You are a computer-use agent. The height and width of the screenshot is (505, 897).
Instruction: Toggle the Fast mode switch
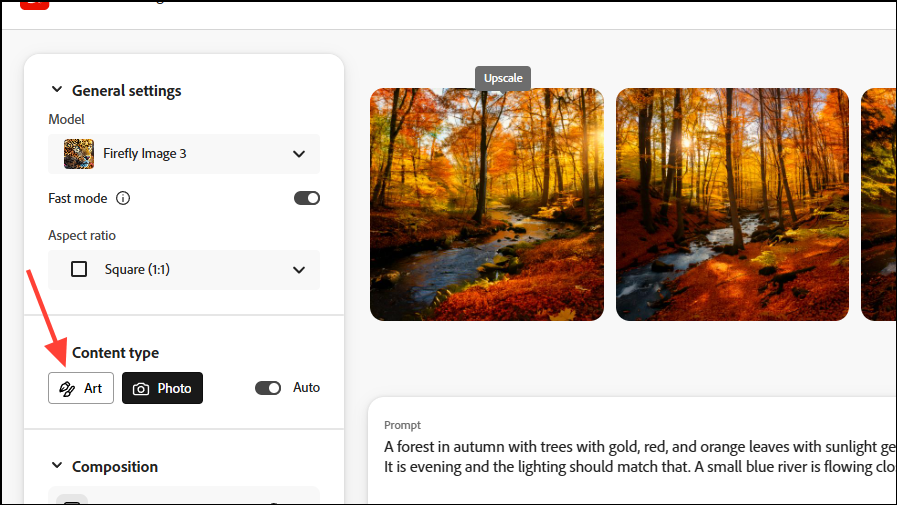click(307, 198)
